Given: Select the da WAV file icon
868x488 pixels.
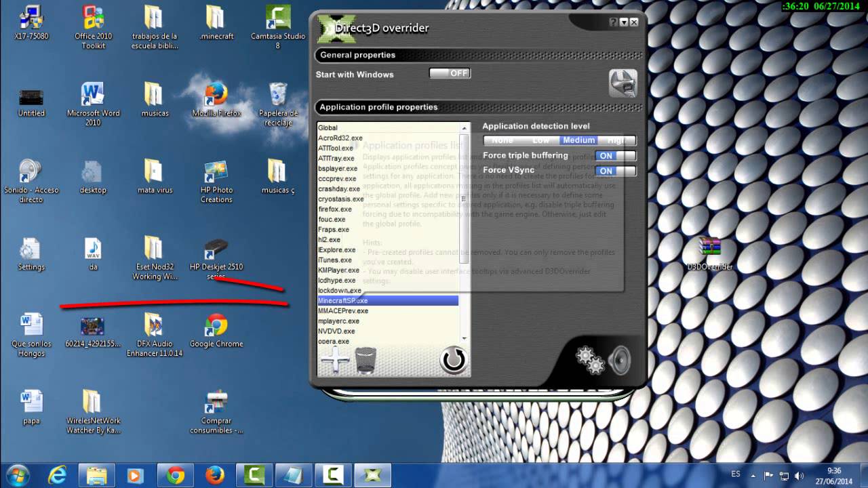Looking at the screenshot, I should pyautogui.click(x=93, y=254).
